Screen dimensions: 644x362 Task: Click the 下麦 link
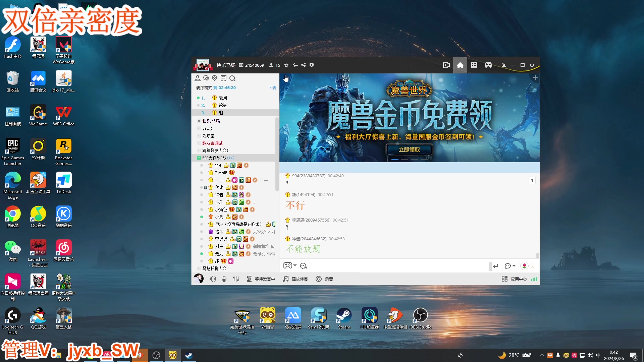coord(272,88)
